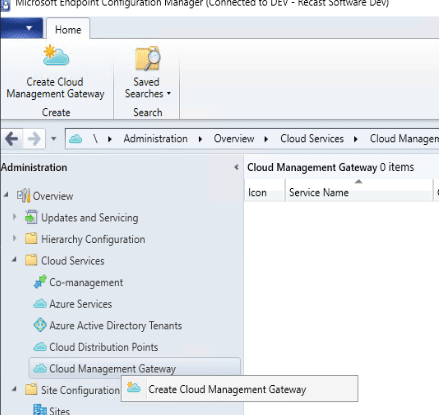The image size is (439, 415).
Task: Collapse the Site Configuration node
Action: (x=14, y=389)
